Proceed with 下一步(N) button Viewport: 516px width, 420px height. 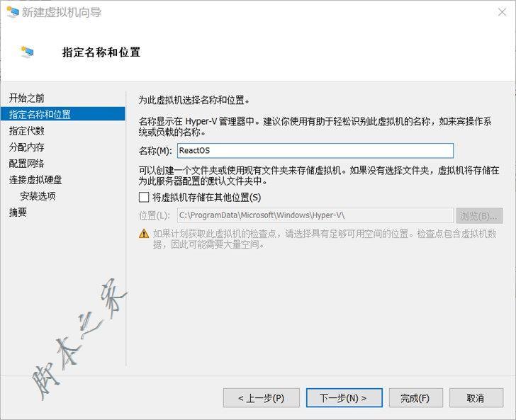pos(344,398)
